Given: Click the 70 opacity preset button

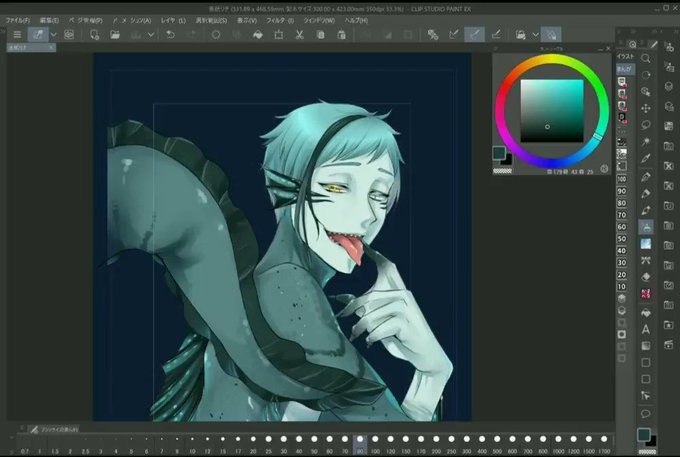Looking at the screenshot, I should point(622,215).
